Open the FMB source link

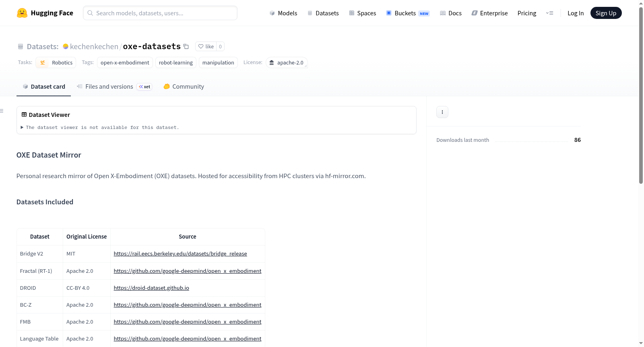coord(188,322)
